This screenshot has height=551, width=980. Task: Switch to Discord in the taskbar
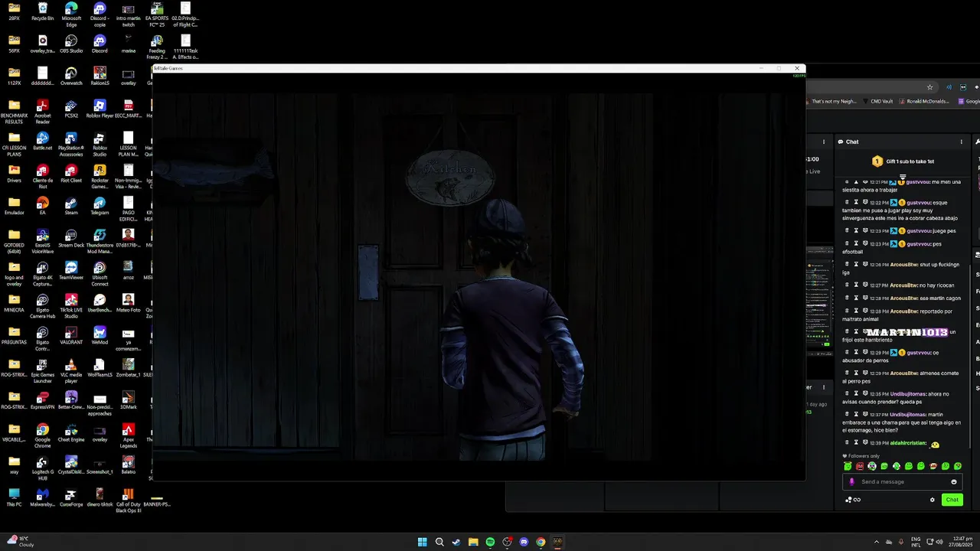coord(524,542)
